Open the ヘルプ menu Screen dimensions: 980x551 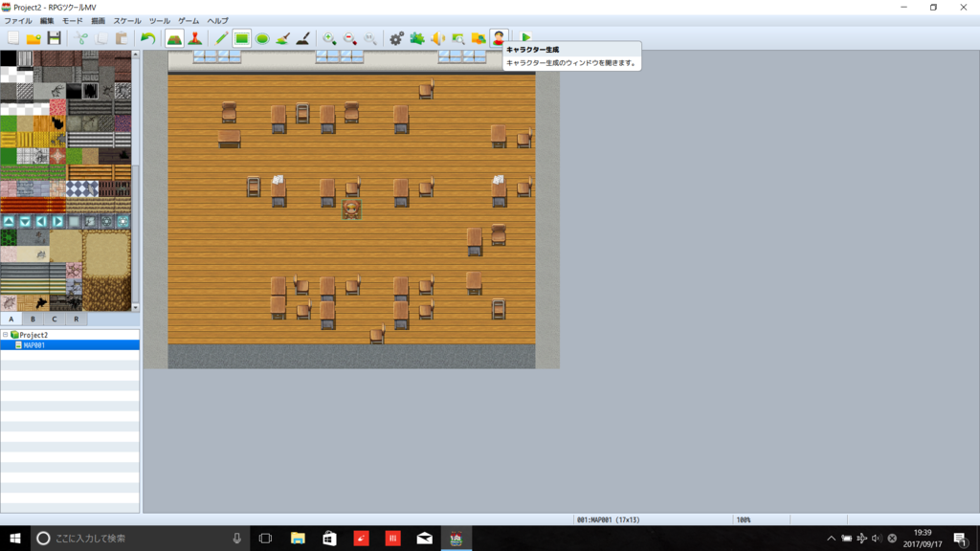point(217,21)
